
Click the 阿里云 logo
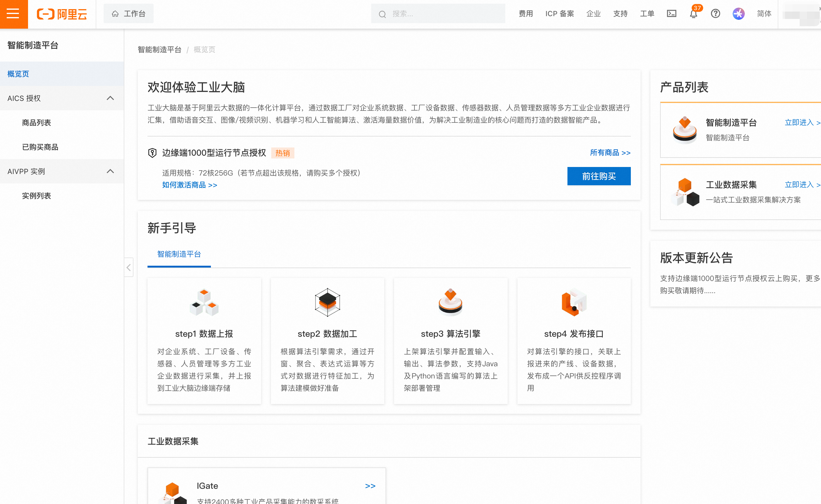click(x=62, y=14)
